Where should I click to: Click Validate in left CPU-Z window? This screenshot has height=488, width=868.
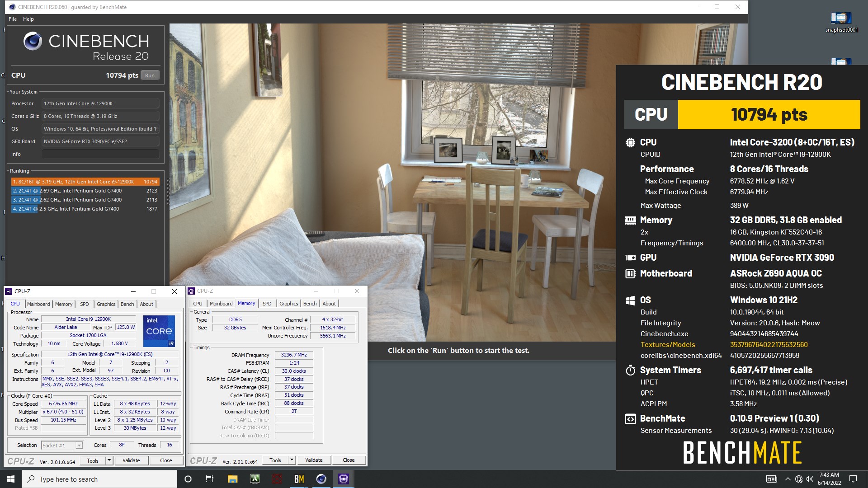point(131,460)
